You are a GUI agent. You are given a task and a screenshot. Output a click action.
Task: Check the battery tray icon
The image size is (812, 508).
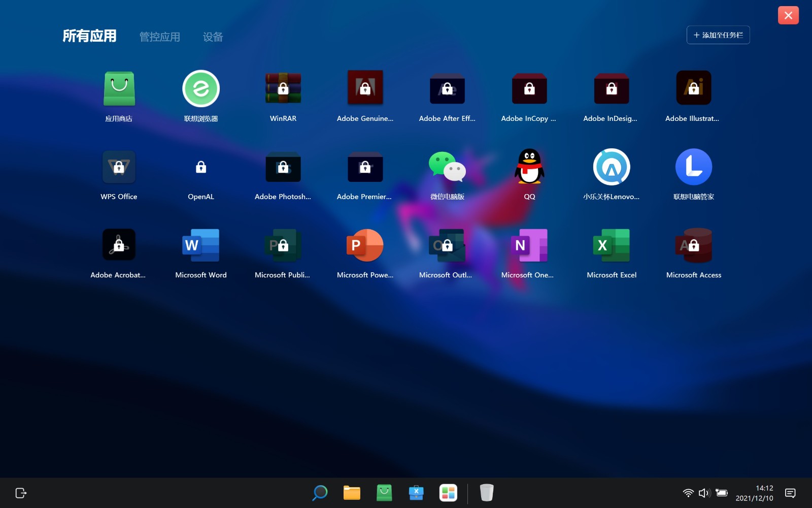pos(722,493)
